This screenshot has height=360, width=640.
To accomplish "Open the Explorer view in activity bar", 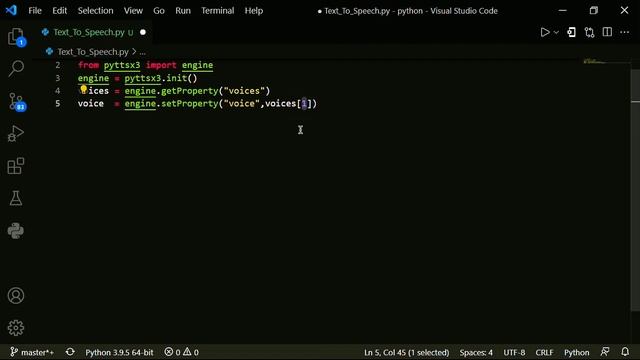I will (16, 37).
